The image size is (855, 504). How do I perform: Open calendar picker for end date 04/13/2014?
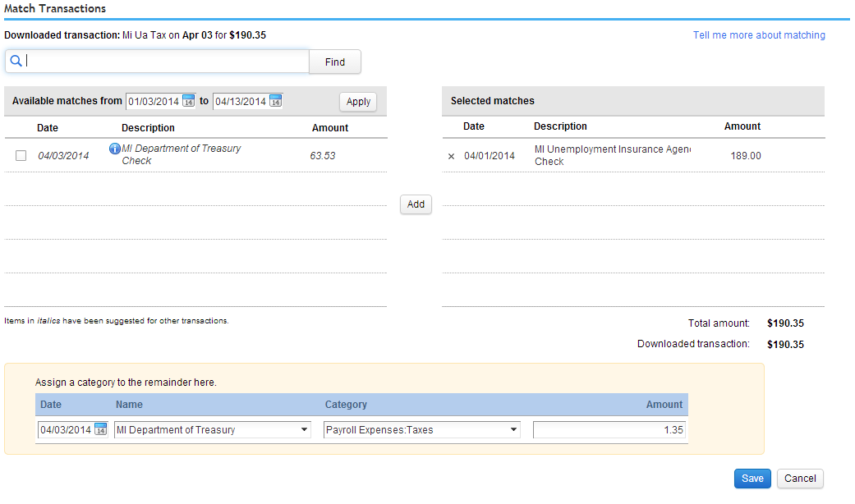coord(275,102)
